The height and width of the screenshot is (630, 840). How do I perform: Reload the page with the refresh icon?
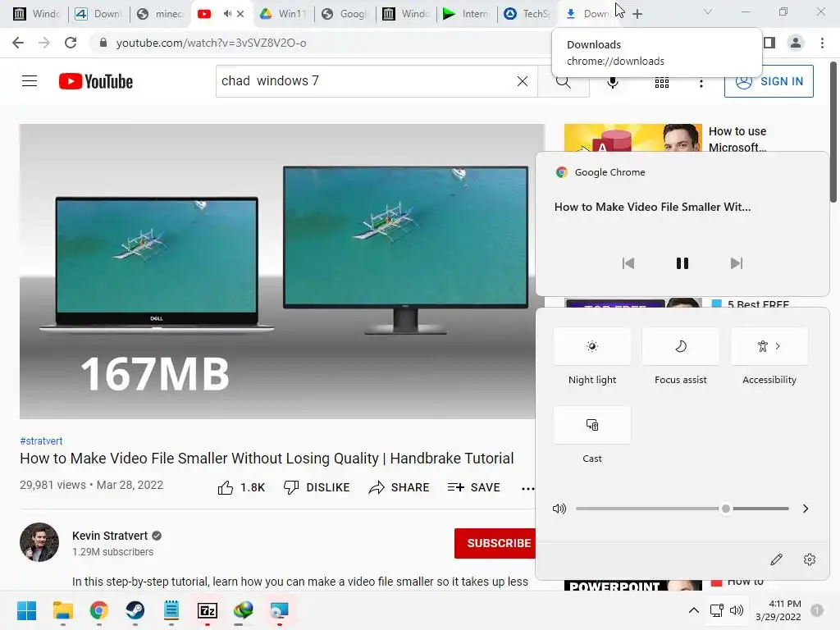(x=71, y=43)
